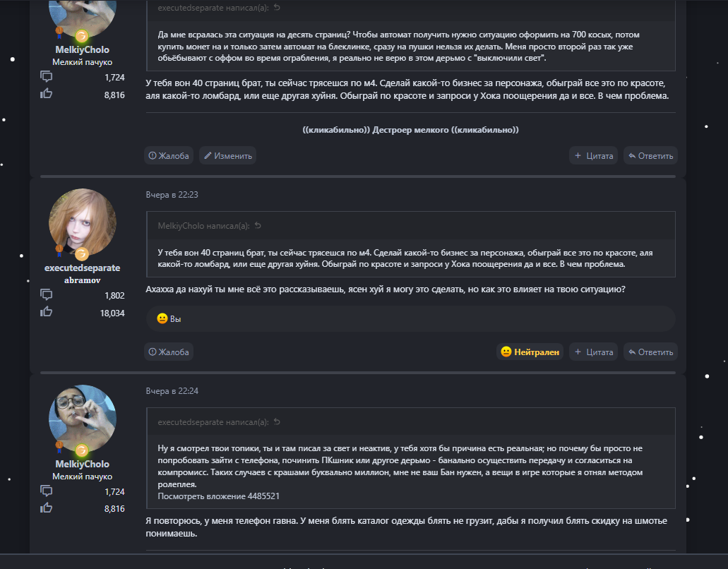Click the arrow beside "MelkiyCholo написал(а):" quote header

[x=258, y=226]
